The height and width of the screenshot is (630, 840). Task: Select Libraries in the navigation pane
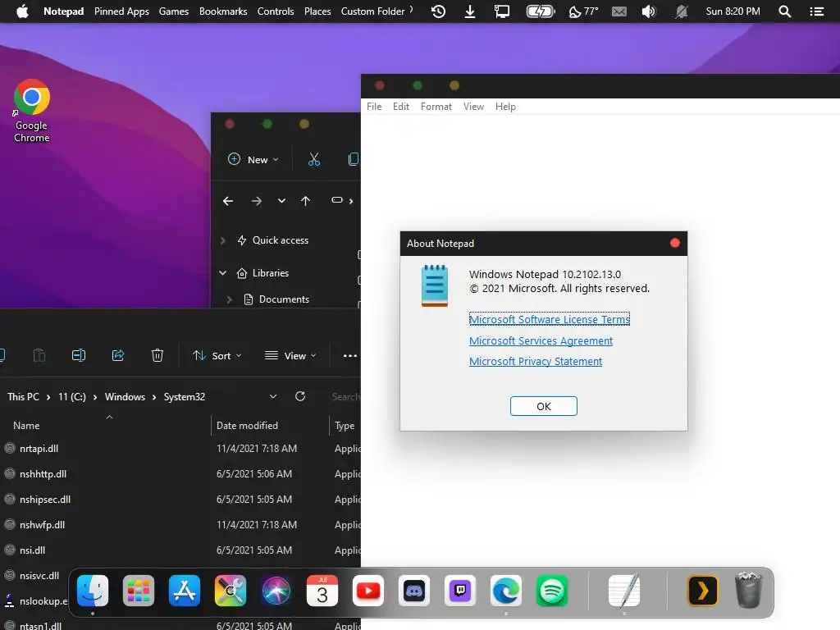271,272
